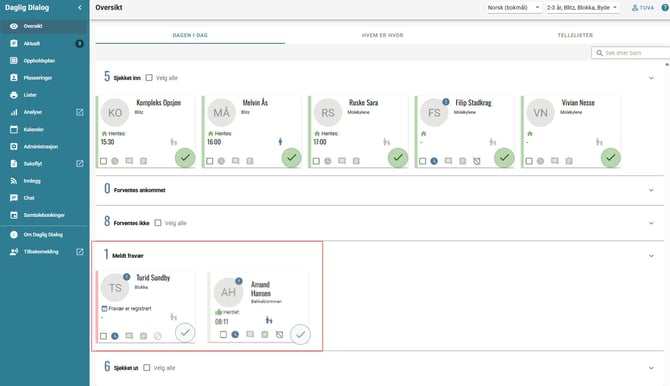
Task: Switch to the Hvem er hvor tab
Action: 382,35
